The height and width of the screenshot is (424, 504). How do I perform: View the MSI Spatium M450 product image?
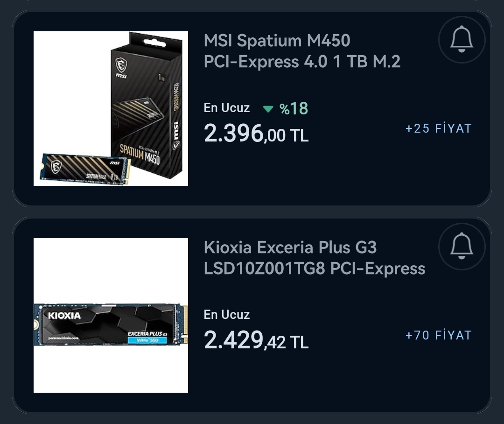pos(111,108)
